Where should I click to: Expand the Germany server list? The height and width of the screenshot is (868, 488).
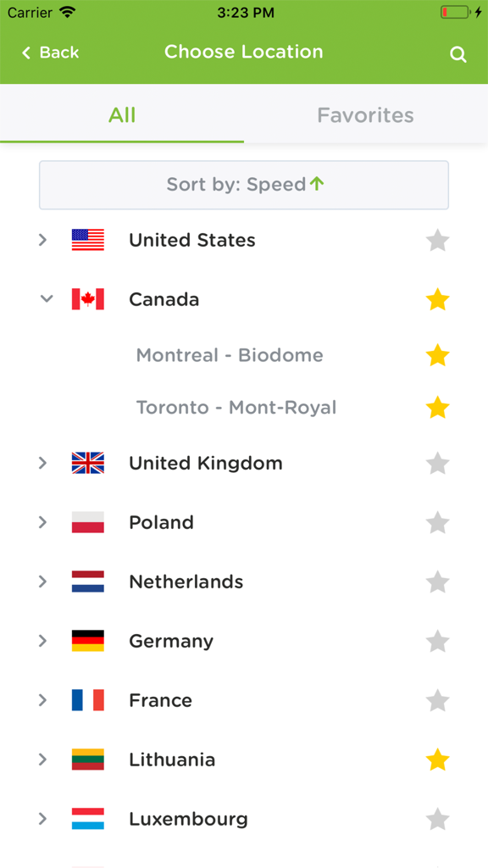click(x=43, y=641)
